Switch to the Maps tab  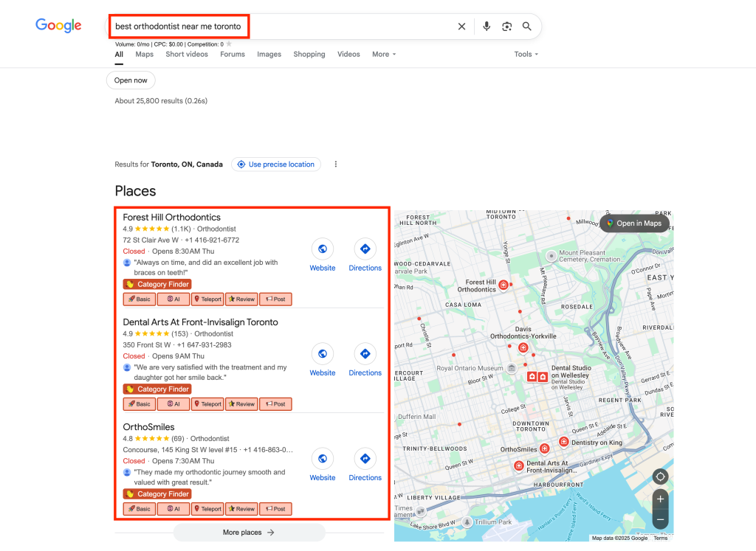coord(144,55)
